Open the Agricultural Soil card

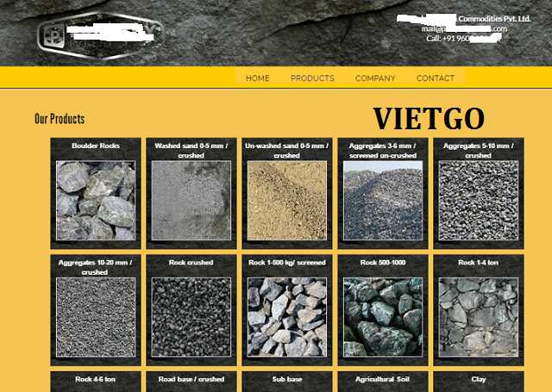click(x=383, y=382)
